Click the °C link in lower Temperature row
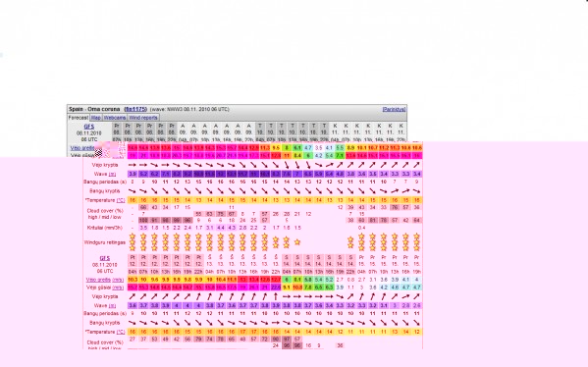The image size is (588, 367). (121, 332)
